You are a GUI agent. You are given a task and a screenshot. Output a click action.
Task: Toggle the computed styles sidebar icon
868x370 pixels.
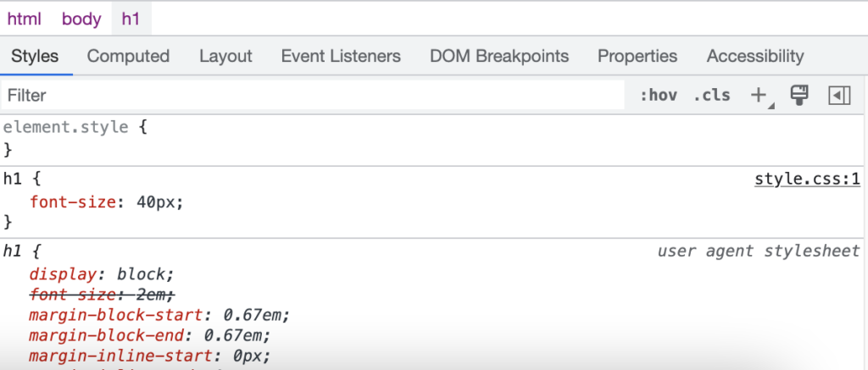point(839,95)
